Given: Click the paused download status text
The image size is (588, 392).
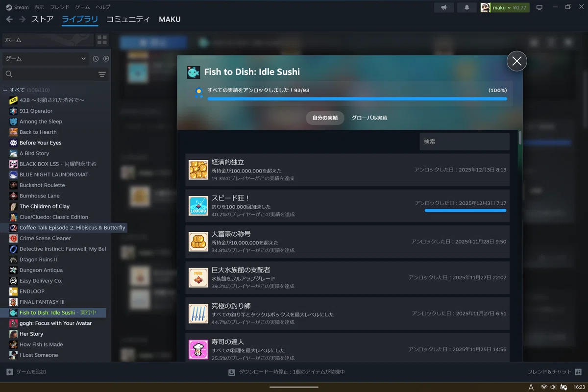Looking at the screenshot, I should [292, 372].
